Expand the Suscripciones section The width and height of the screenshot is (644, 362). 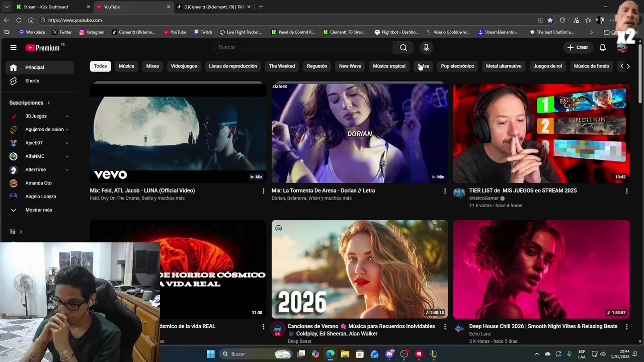(x=30, y=103)
